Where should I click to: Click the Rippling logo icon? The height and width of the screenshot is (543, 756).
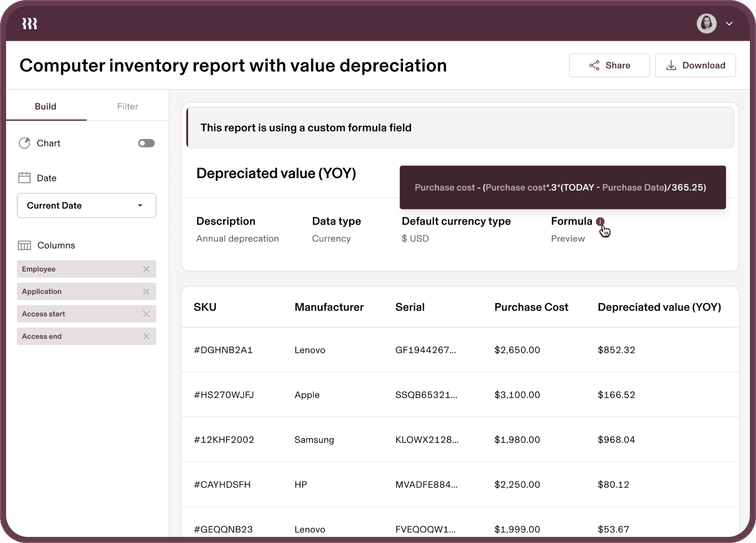29,24
